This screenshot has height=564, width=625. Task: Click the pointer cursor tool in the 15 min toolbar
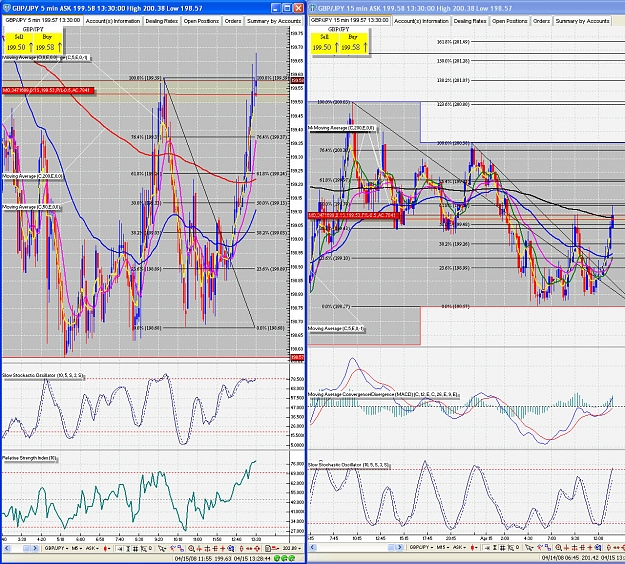pos(529,547)
